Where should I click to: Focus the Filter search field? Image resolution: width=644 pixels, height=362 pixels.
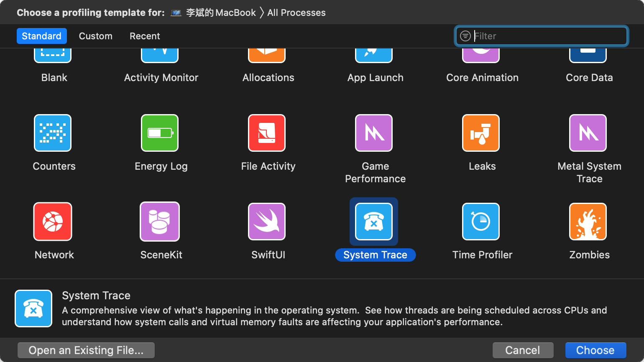[542, 36]
